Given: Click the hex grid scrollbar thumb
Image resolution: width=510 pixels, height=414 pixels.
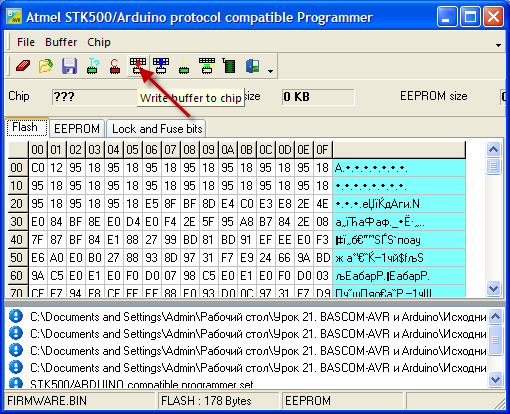Looking at the screenshot, I should pyautogui.click(x=493, y=166).
